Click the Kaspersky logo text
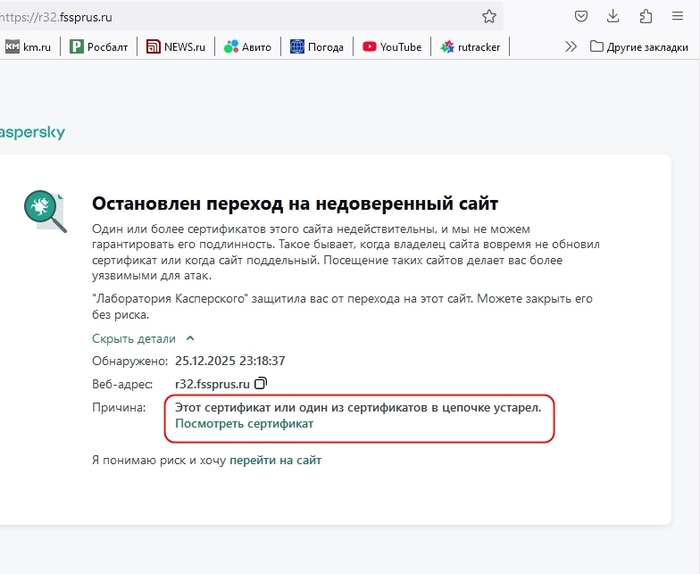This screenshot has height=574, width=700. (x=32, y=132)
